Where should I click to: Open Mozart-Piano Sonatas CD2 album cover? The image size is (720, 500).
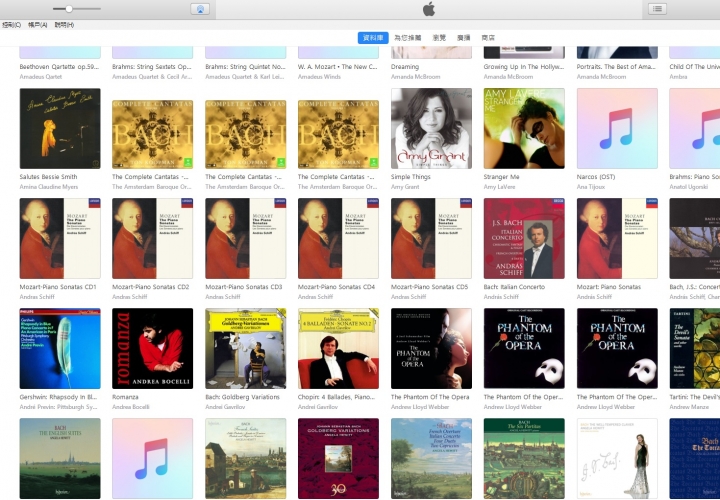point(152,238)
